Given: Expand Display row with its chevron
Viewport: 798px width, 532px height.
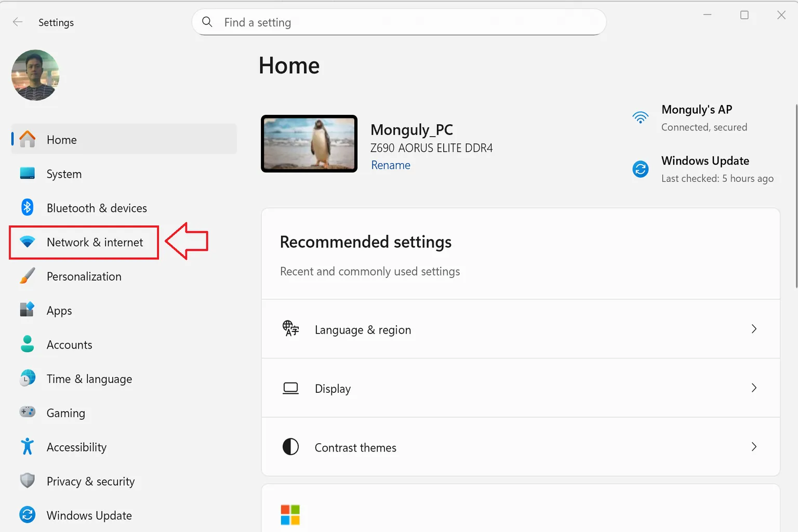Looking at the screenshot, I should coord(754,388).
